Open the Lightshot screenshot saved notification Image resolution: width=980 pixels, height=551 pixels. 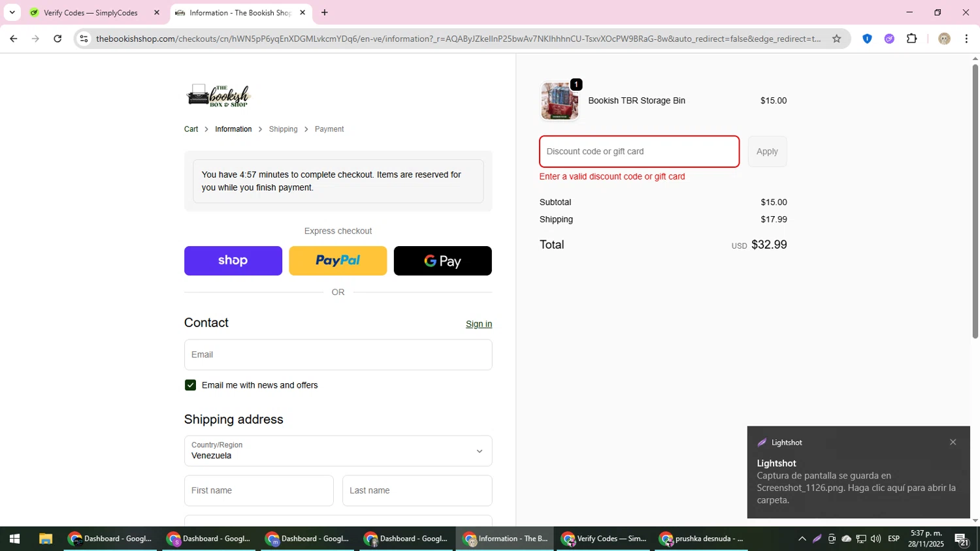coord(858,473)
